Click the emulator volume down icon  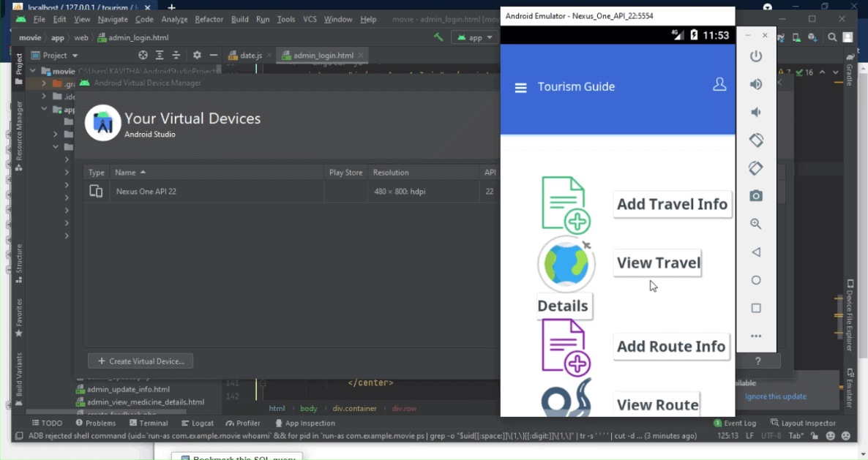click(x=756, y=112)
